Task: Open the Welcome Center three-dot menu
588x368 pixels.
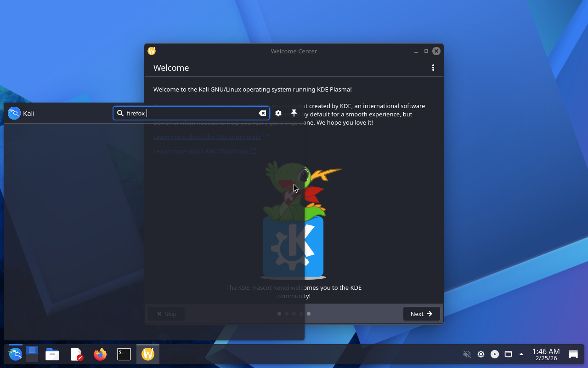Action: [433, 68]
